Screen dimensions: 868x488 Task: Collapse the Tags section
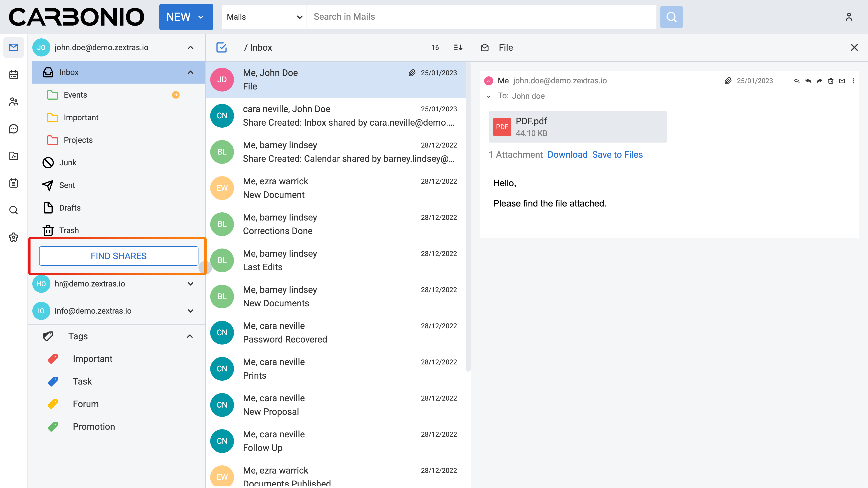click(190, 336)
